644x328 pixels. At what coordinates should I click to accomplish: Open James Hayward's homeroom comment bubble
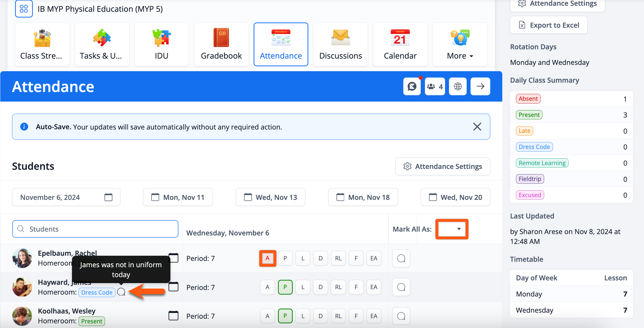tap(121, 292)
